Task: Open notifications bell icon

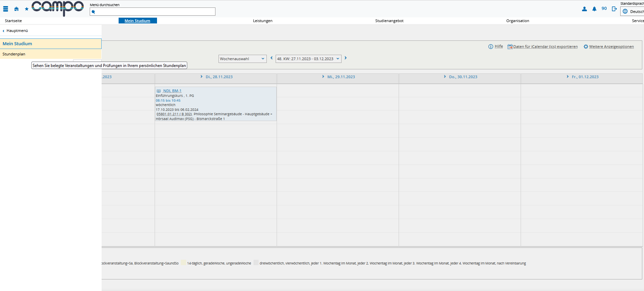Action: pos(594,9)
